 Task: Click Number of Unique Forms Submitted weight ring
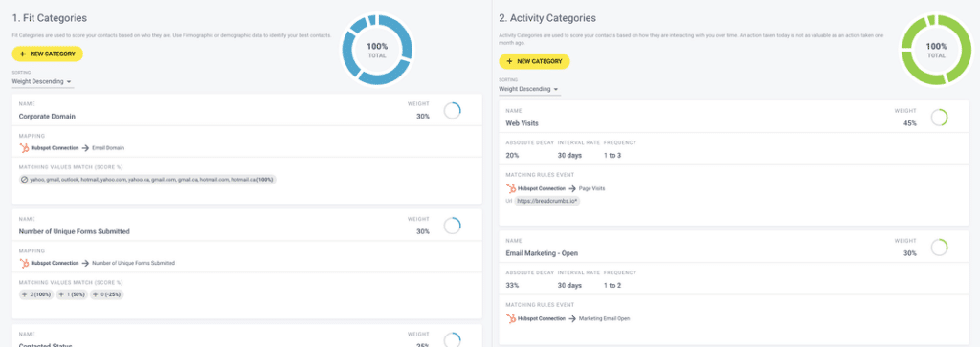[x=453, y=226]
